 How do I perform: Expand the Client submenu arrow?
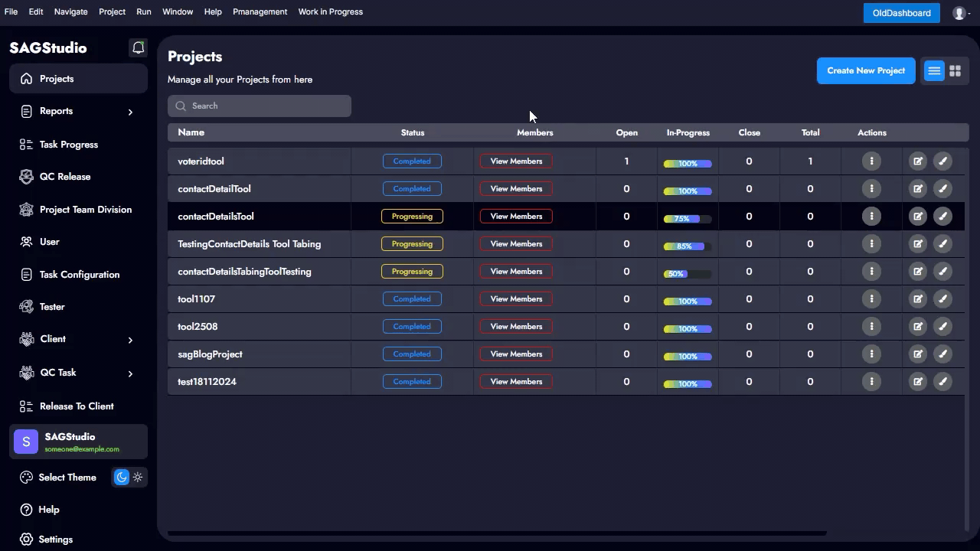click(x=130, y=340)
